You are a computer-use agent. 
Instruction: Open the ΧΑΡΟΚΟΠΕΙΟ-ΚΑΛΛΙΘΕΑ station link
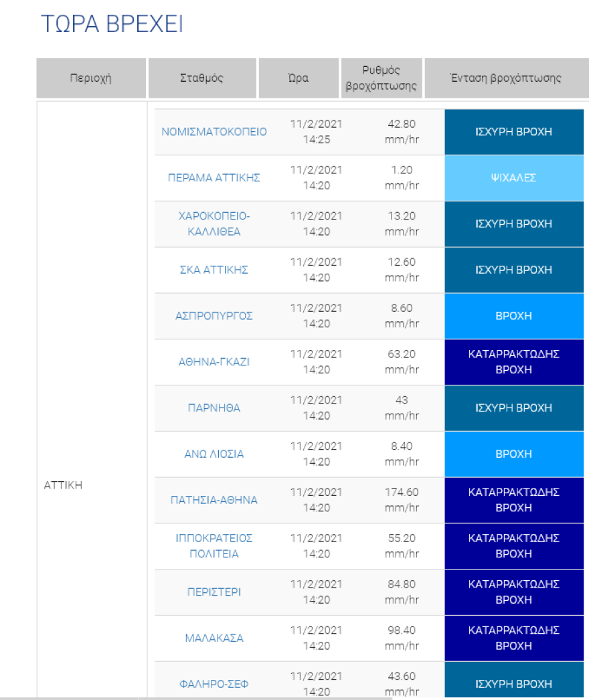pyautogui.click(x=214, y=224)
